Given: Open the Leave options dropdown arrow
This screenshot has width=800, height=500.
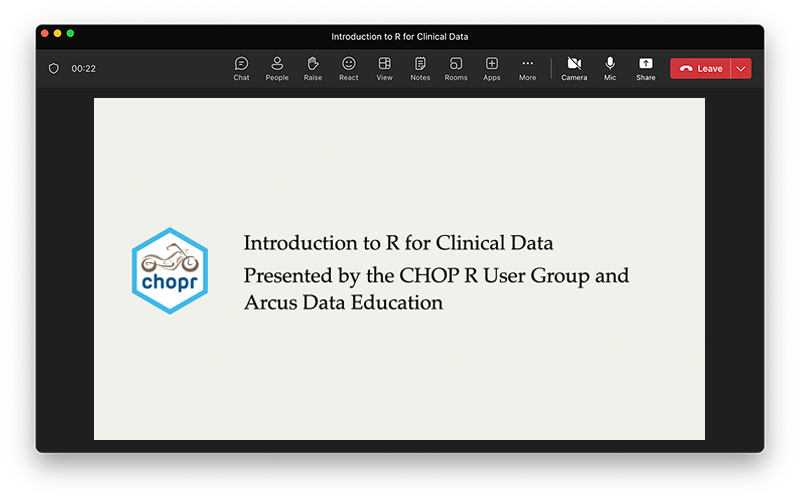Looking at the screenshot, I should (741, 68).
